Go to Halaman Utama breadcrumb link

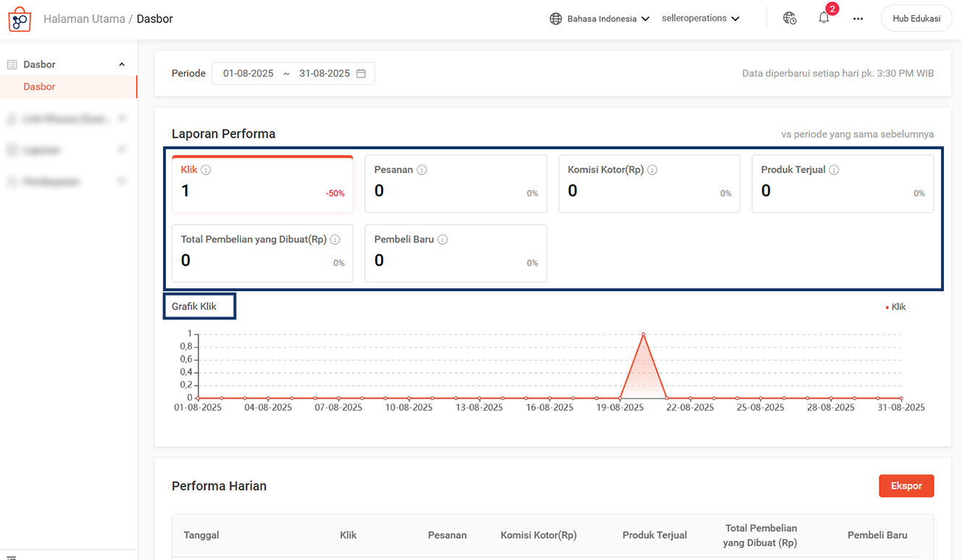point(84,19)
